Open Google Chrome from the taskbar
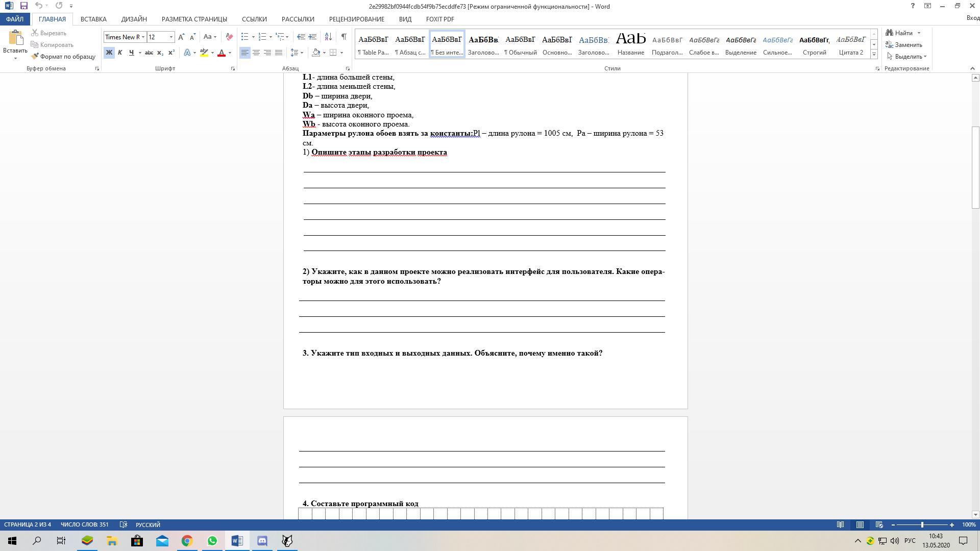Screen dimensions: 980x551 pyautogui.click(x=187, y=541)
